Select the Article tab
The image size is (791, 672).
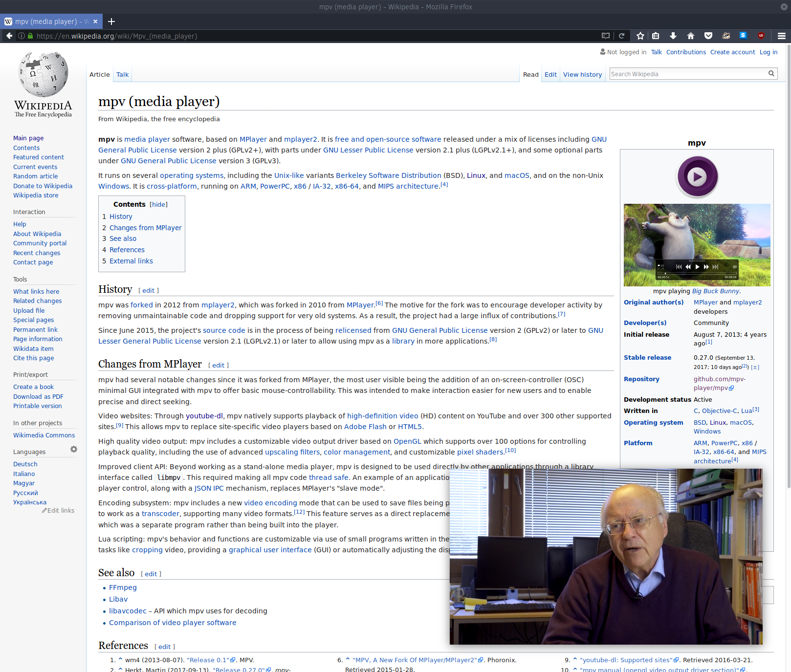pos(100,74)
